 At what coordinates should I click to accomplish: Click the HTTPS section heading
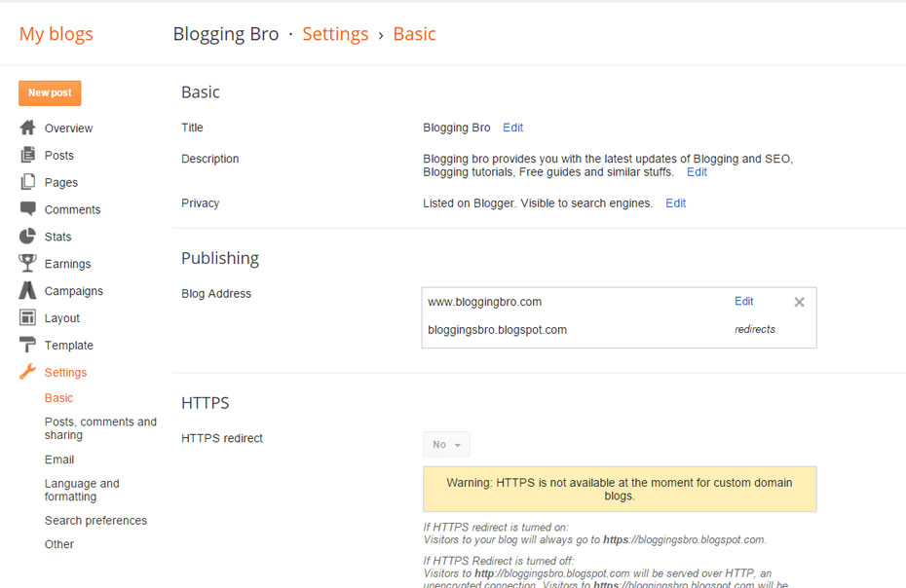206,403
